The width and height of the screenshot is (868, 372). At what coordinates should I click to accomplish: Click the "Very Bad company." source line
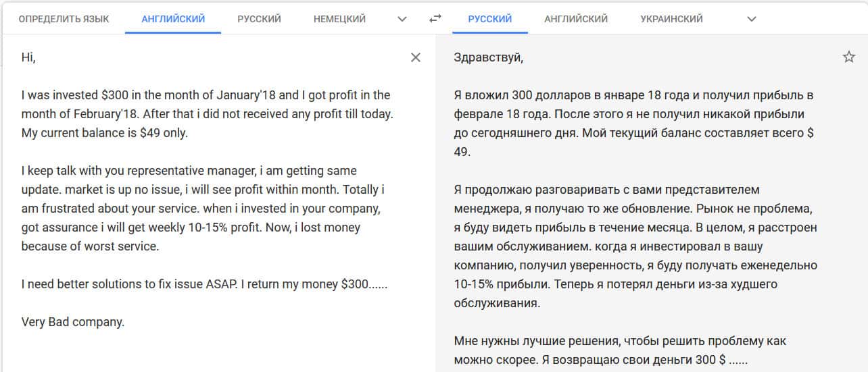tap(73, 322)
